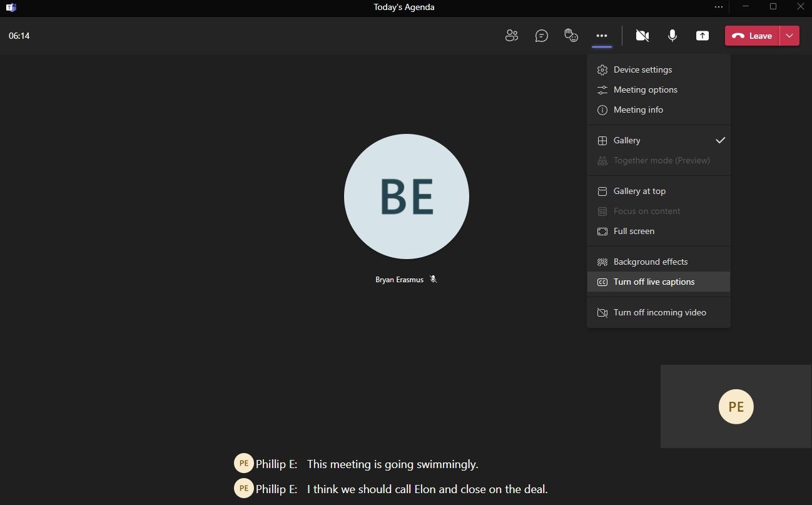Select the Gallery view option
Screen dimensions: 812x505
pos(627,141)
